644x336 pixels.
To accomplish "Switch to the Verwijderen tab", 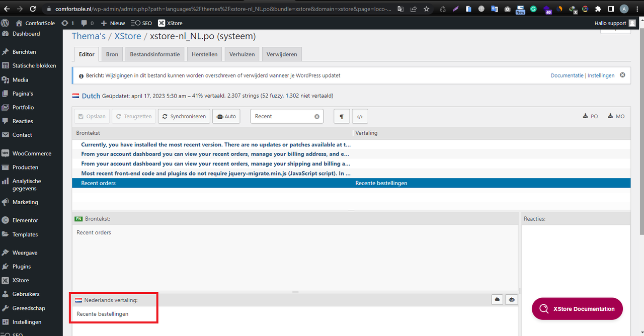I will coord(282,54).
